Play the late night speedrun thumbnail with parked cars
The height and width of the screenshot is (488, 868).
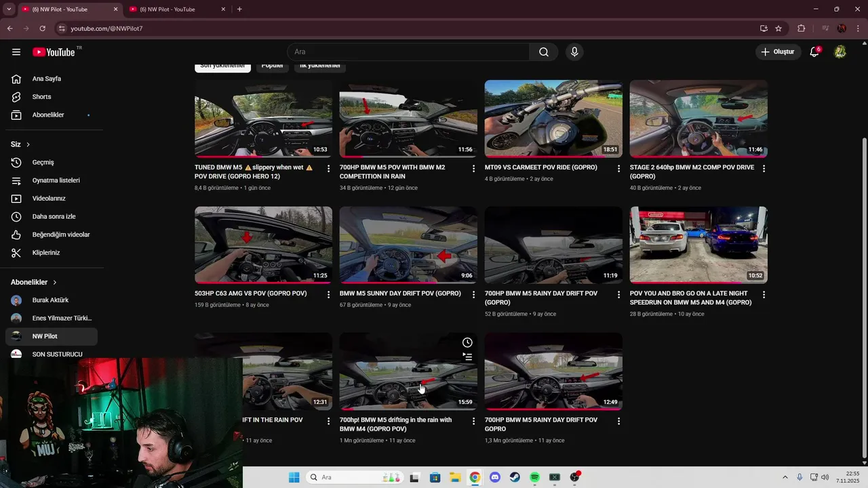698,245
